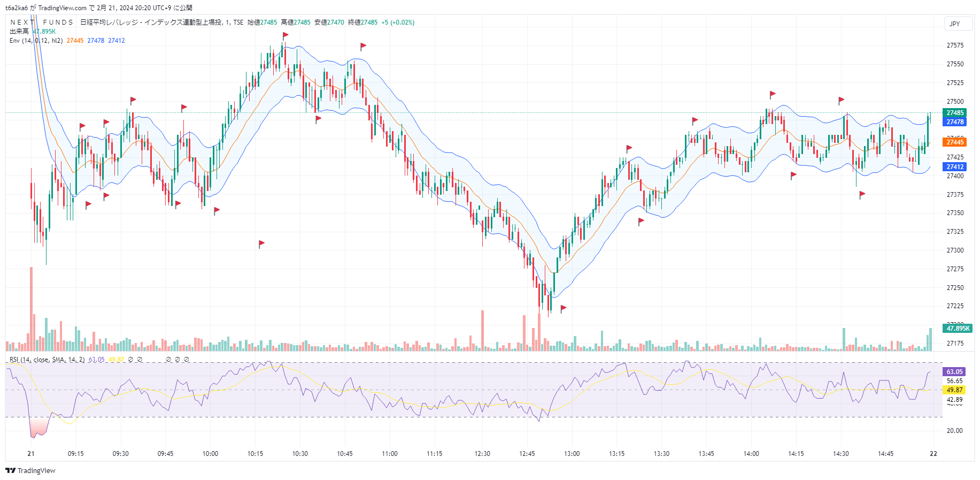Click the NEXT FUNDS symbol title
980x480 pixels.
pos(42,22)
